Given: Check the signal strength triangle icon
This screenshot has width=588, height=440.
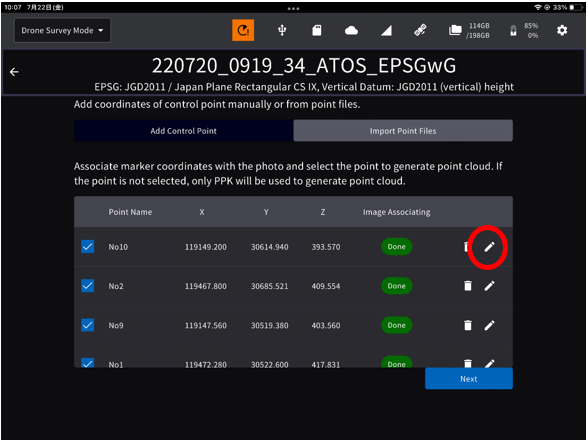Looking at the screenshot, I should [x=386, y=30].
